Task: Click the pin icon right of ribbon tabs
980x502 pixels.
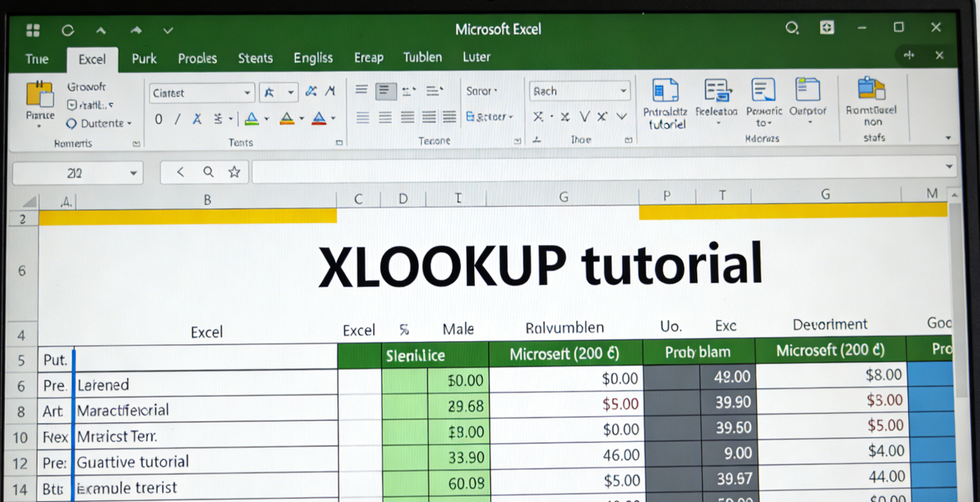Action: (909, 55)
